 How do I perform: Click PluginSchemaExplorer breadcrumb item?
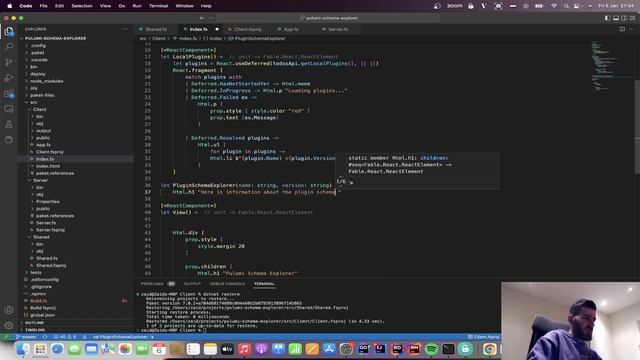[257, 38]
